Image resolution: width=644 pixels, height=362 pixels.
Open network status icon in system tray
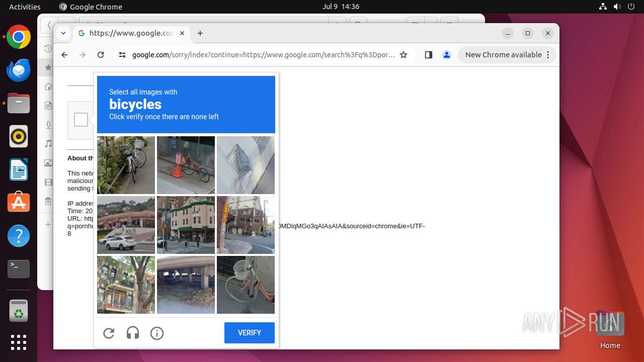tap(603, 7)
